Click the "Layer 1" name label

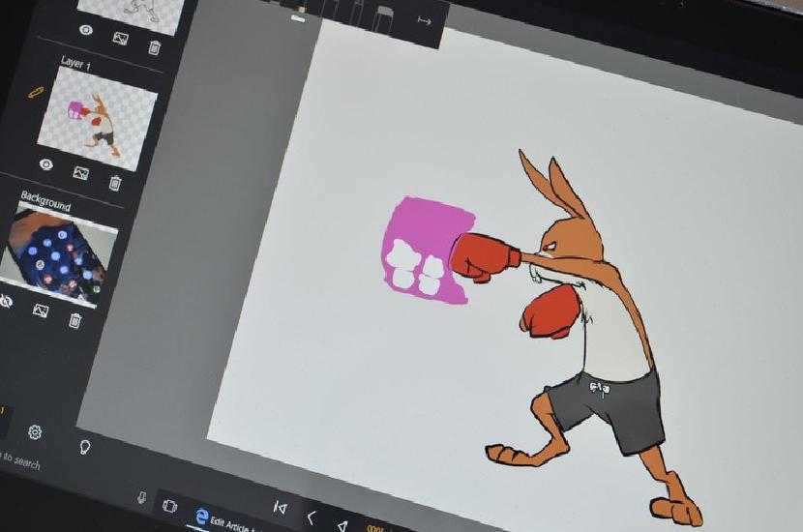[75, 64]
